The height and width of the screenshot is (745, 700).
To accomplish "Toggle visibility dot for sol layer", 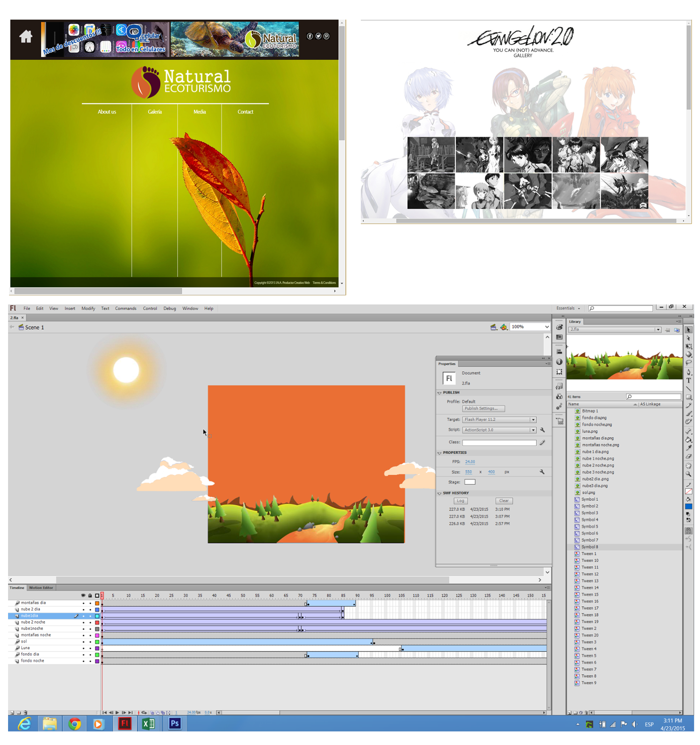I will point(83,642).
